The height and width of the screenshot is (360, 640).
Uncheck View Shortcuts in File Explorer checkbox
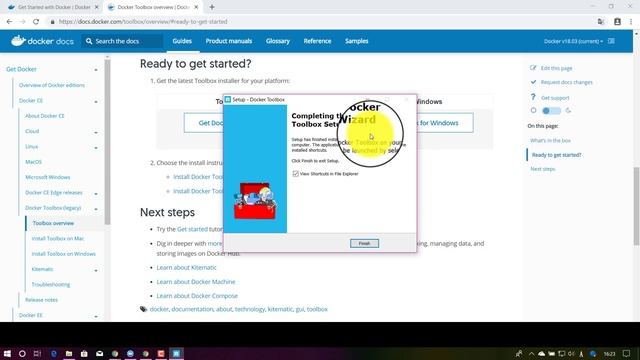pyautogui.click(x=296, y=174)
